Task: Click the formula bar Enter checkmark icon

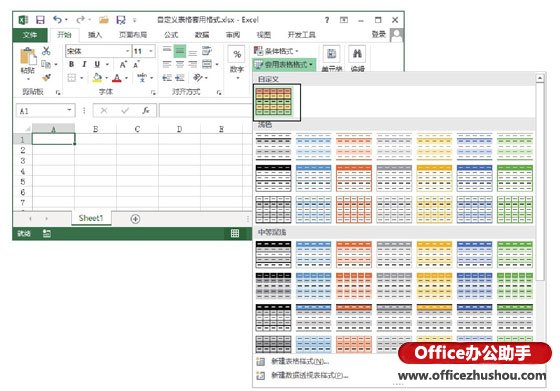Action: (125, 111)
